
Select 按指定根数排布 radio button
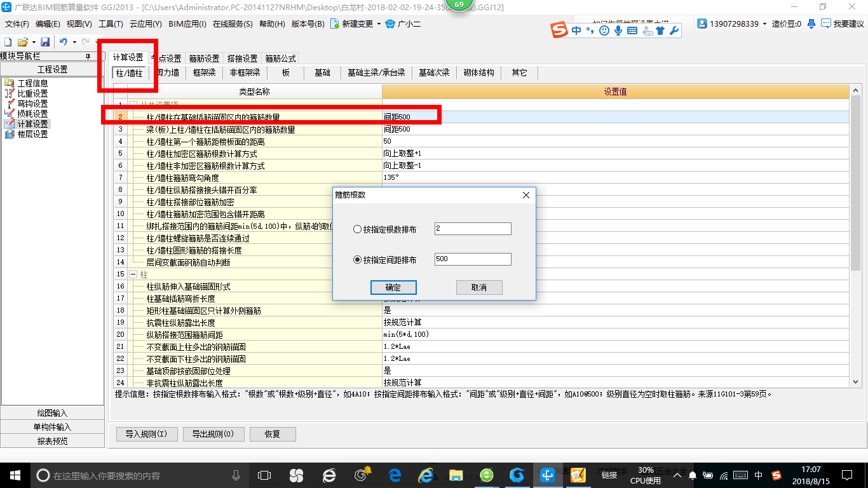[357, 229]
